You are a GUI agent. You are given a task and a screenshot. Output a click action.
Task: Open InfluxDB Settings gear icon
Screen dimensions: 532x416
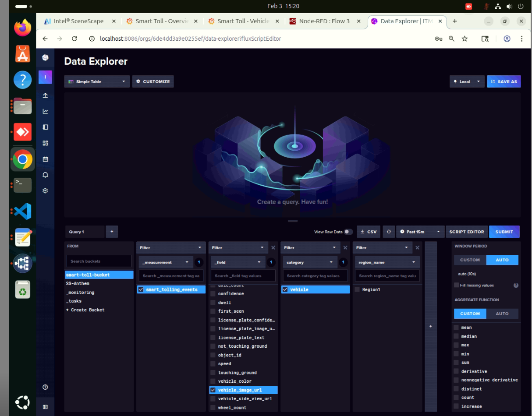coord(45,190)
